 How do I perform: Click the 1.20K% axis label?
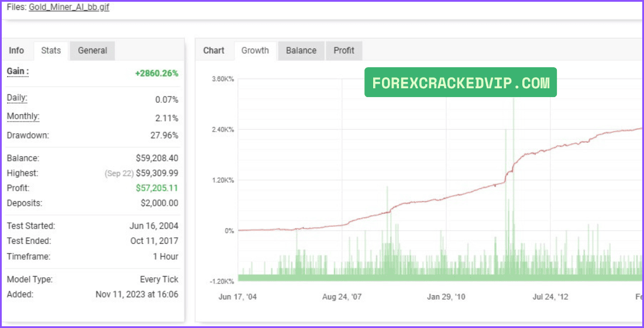point(223,180)
